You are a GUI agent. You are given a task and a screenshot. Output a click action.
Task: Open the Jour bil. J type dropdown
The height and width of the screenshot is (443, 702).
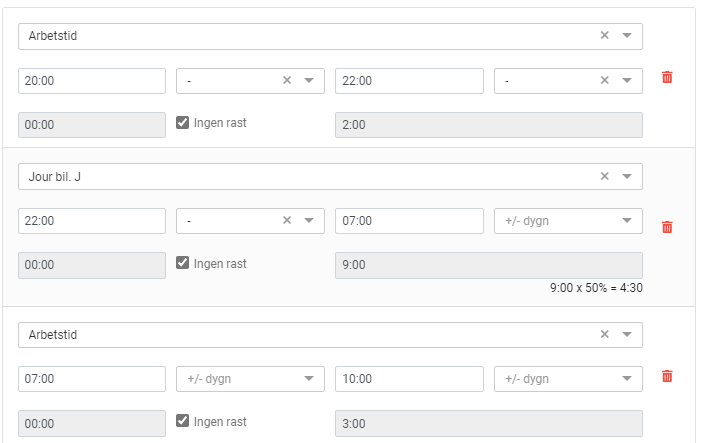click(627, 177)
